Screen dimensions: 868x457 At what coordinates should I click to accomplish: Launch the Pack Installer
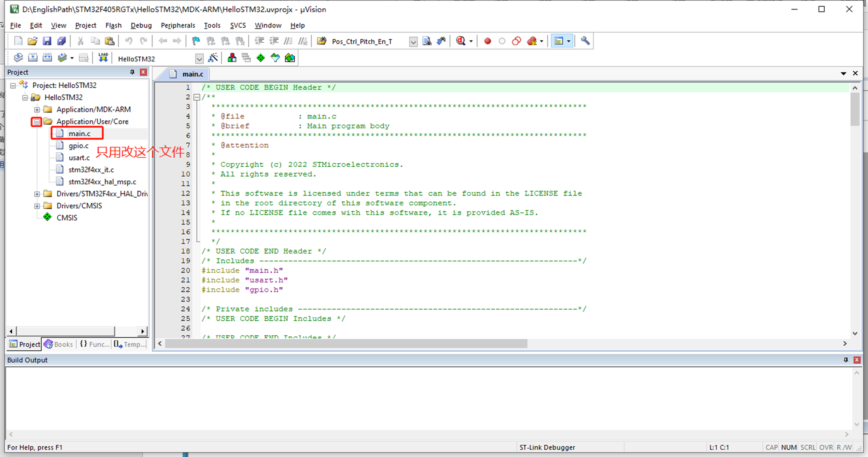click(x=290, y=58)
